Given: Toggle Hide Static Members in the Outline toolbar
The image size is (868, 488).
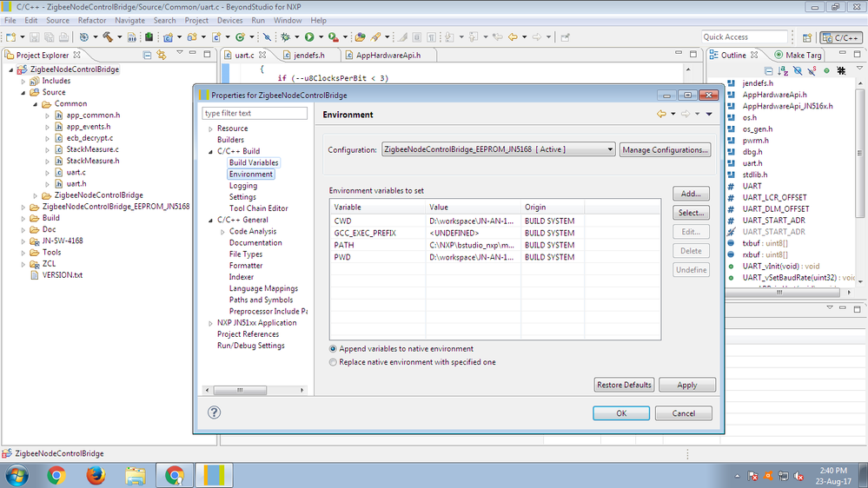Looking at the screenshot, I should coord(812,71).
